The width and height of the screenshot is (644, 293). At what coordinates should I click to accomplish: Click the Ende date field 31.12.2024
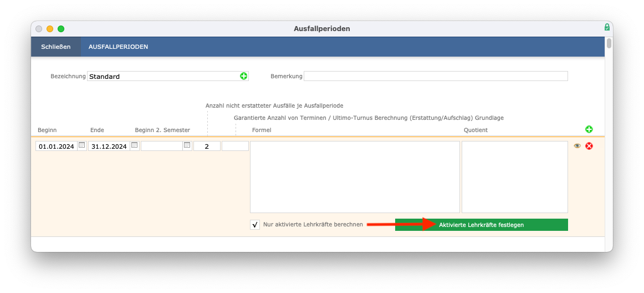[109, 146]
